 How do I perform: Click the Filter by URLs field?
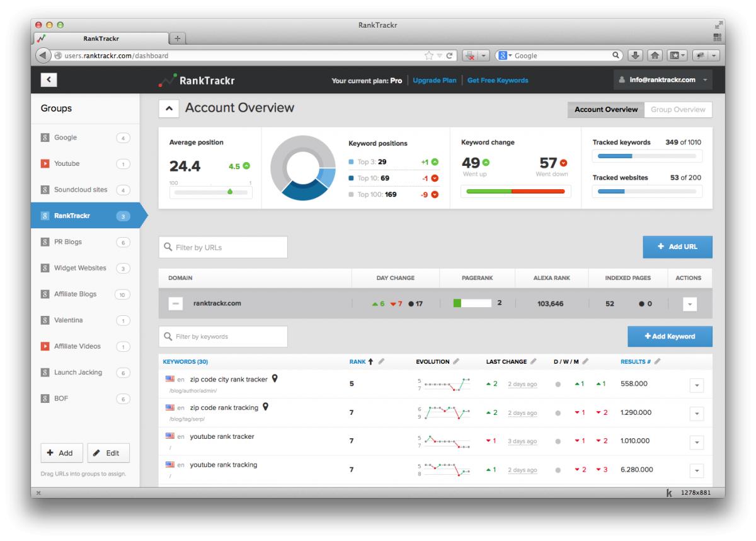(x=223, y=247)
